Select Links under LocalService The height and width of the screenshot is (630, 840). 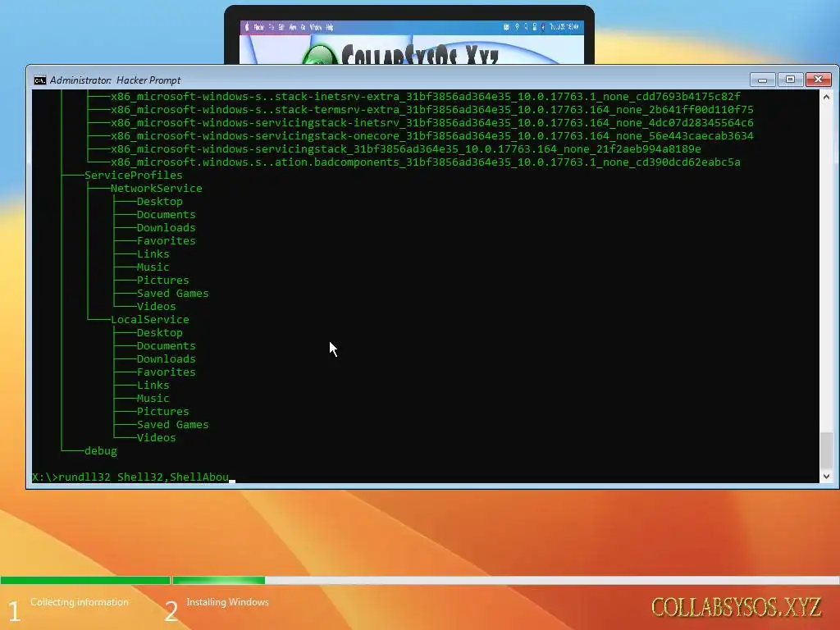click(x=153, y=386)
